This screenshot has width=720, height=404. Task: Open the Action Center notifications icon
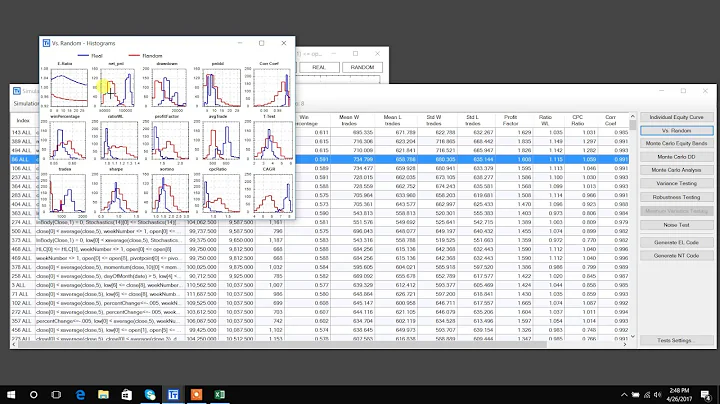706,395
